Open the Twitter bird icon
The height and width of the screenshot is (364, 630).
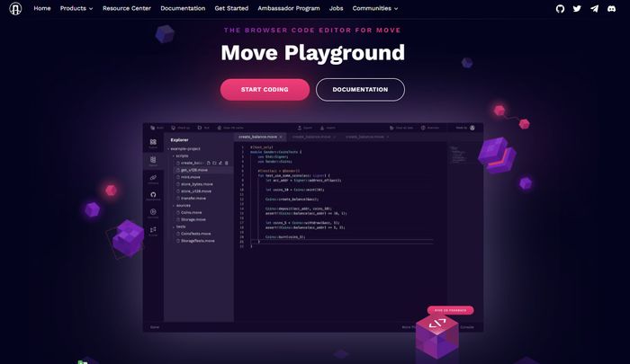[x=577, y=8]
